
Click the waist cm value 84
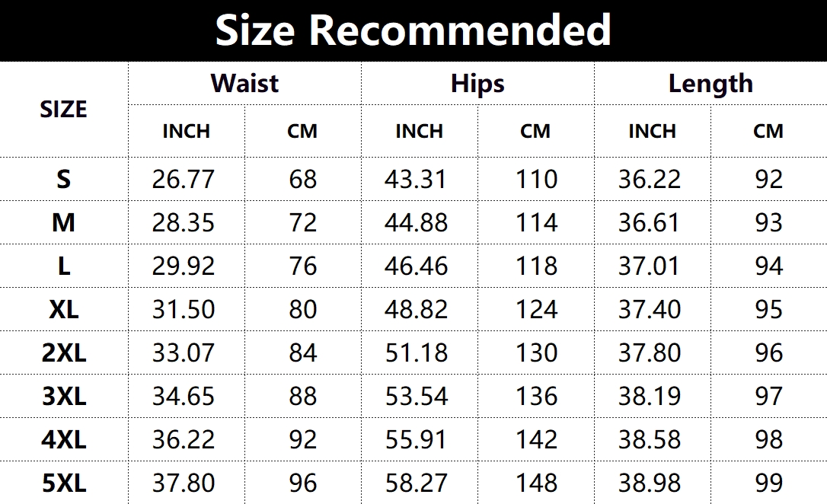pos(302,352)
